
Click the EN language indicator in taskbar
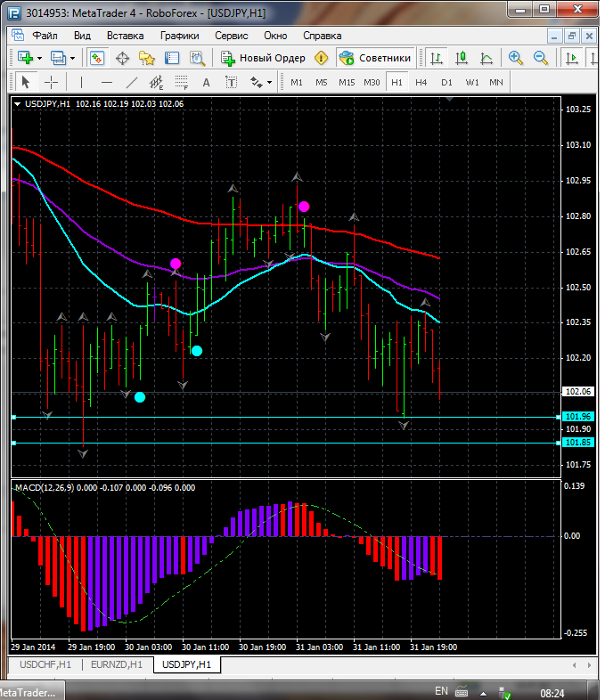441,691
